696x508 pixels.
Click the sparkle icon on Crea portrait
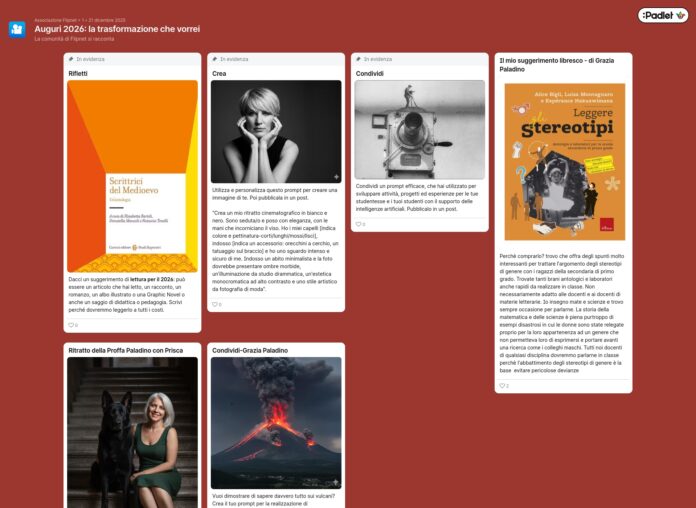point(335,177)
